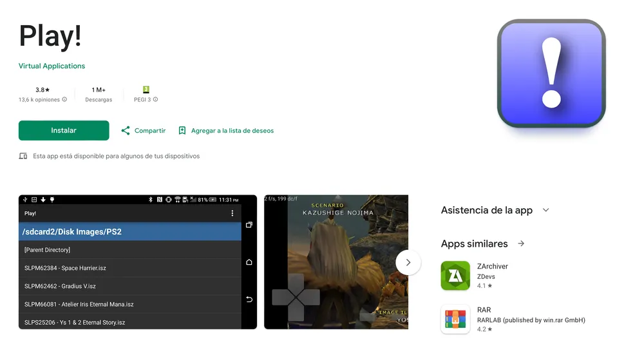Click Agregar a la lista de deseos
644x344 pixels.
click(232, 131)
